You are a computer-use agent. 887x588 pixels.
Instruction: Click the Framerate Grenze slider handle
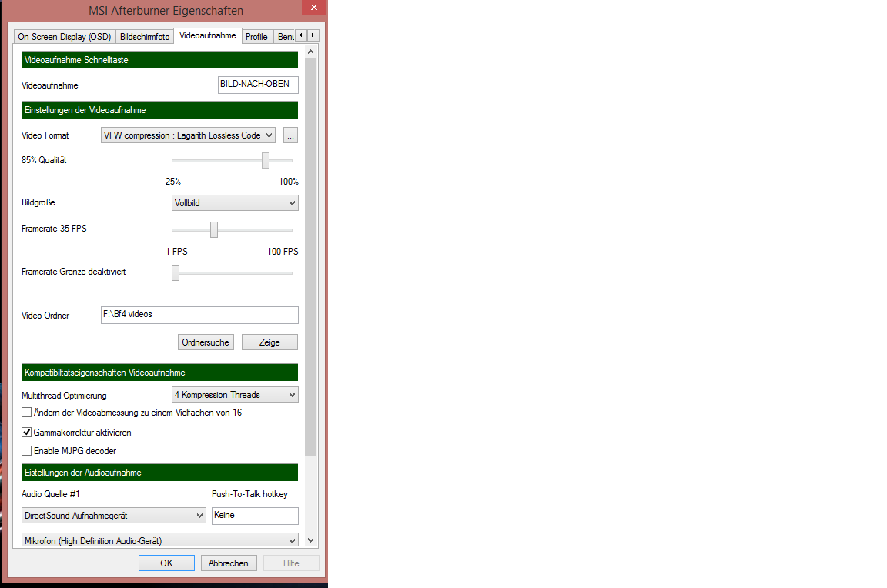tap(176, 272)
